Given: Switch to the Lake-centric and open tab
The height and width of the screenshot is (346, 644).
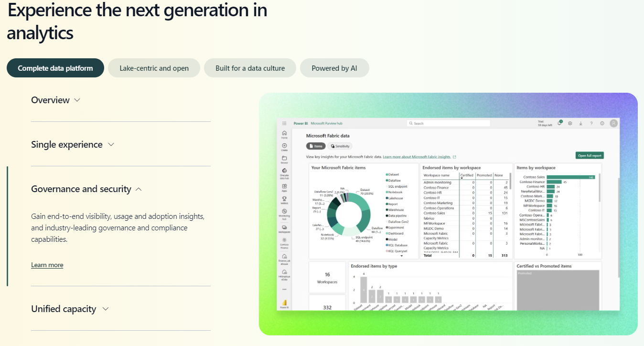Looking at the screenshot, I should (154, 68).
